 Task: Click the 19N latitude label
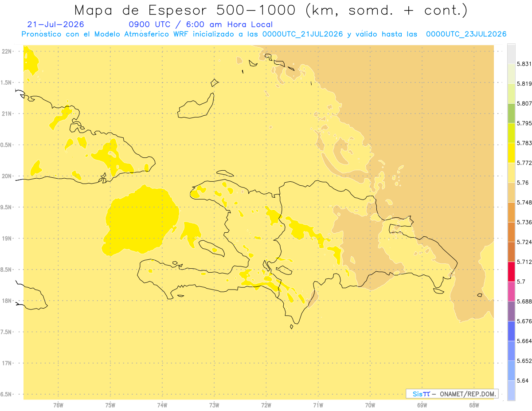(7, 239)
